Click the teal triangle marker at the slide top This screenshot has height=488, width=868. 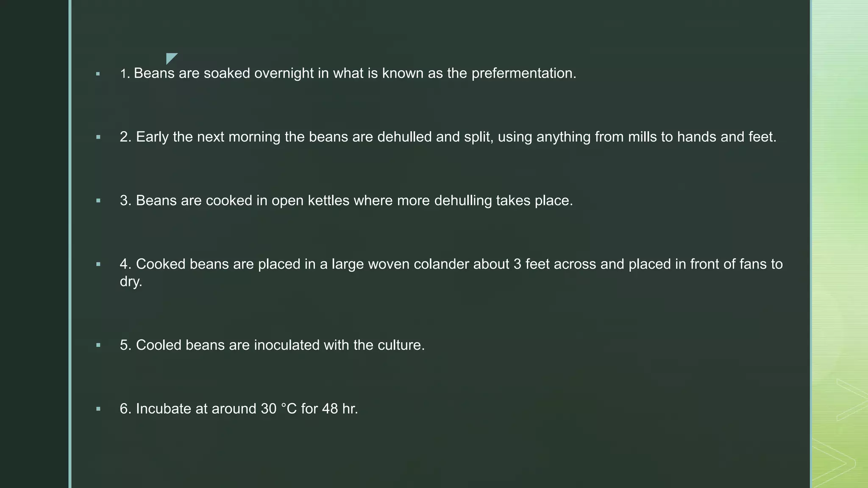(170, 58)
